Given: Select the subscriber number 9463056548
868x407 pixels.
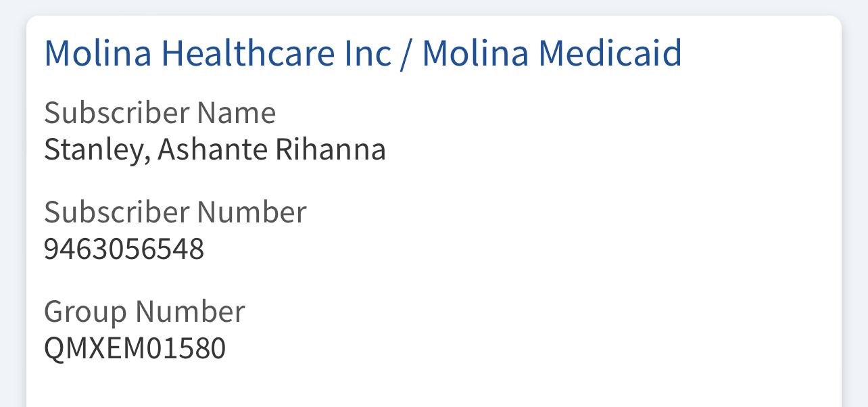Looking at the screenshot, I should coord(124,249).
